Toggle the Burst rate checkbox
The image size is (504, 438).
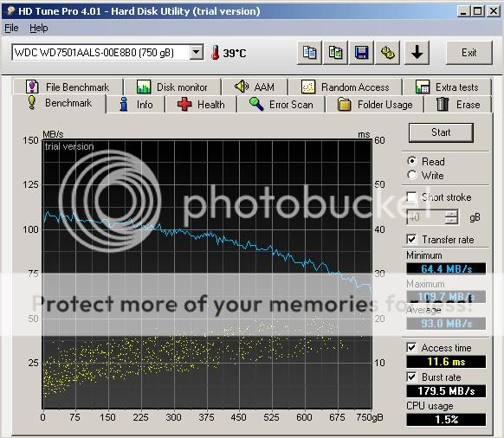[x=411, y=377]
